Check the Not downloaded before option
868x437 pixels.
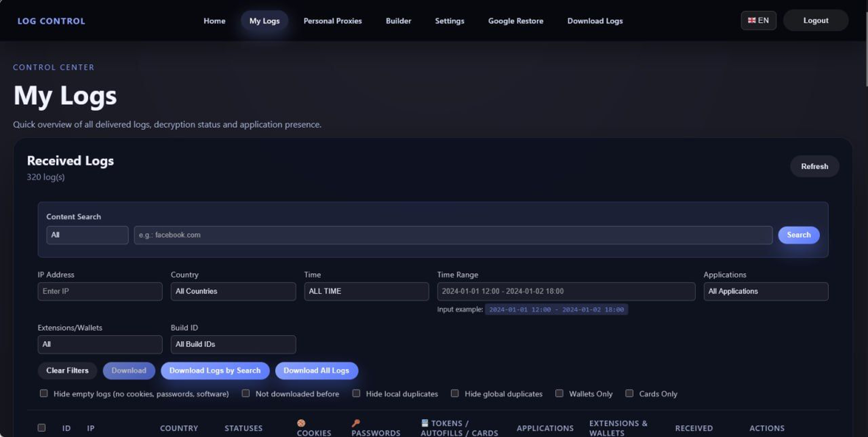coord(245,393)
